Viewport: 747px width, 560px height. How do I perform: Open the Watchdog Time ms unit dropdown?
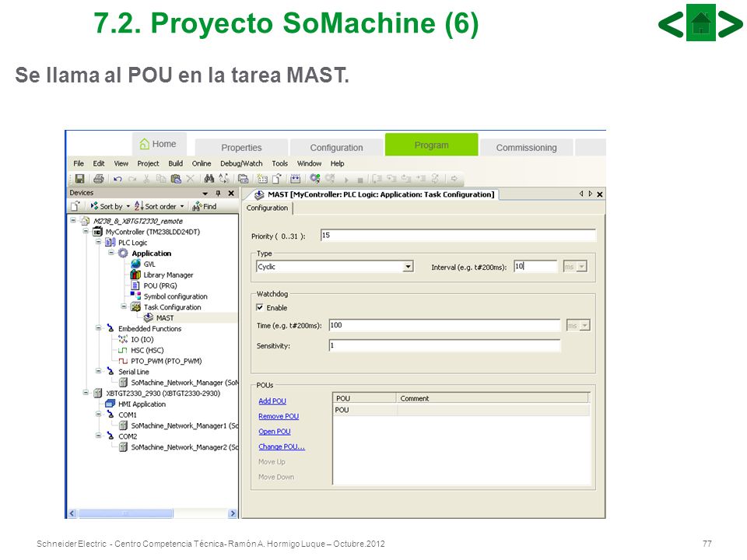[584, 326]
